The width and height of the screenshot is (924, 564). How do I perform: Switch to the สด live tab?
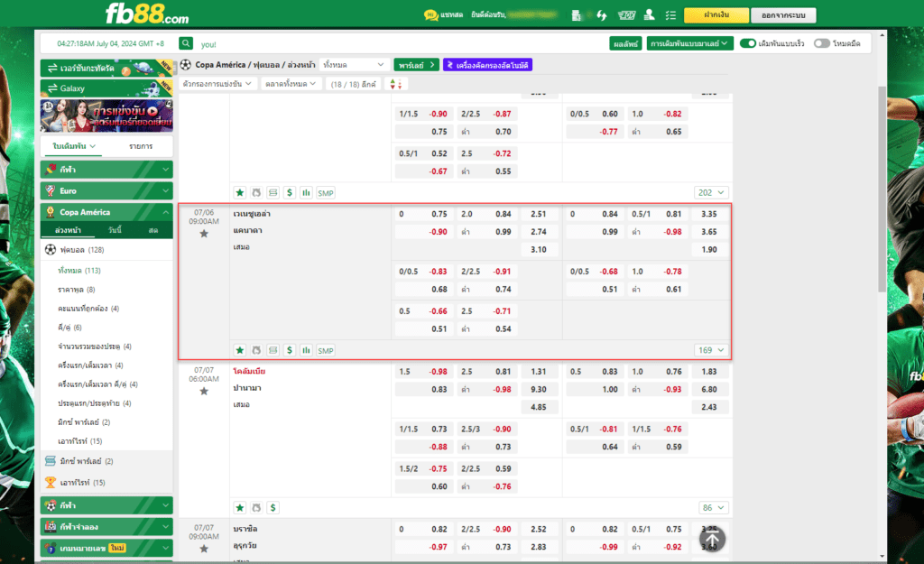(153, 230)
